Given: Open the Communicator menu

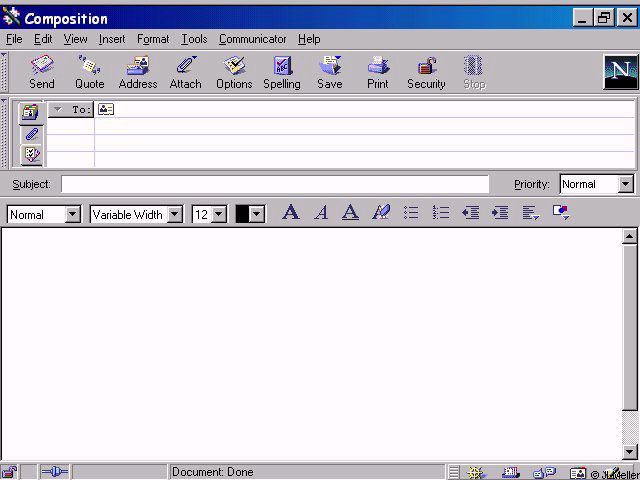Looking at the screenshot, I should click(x=252, y=39).
